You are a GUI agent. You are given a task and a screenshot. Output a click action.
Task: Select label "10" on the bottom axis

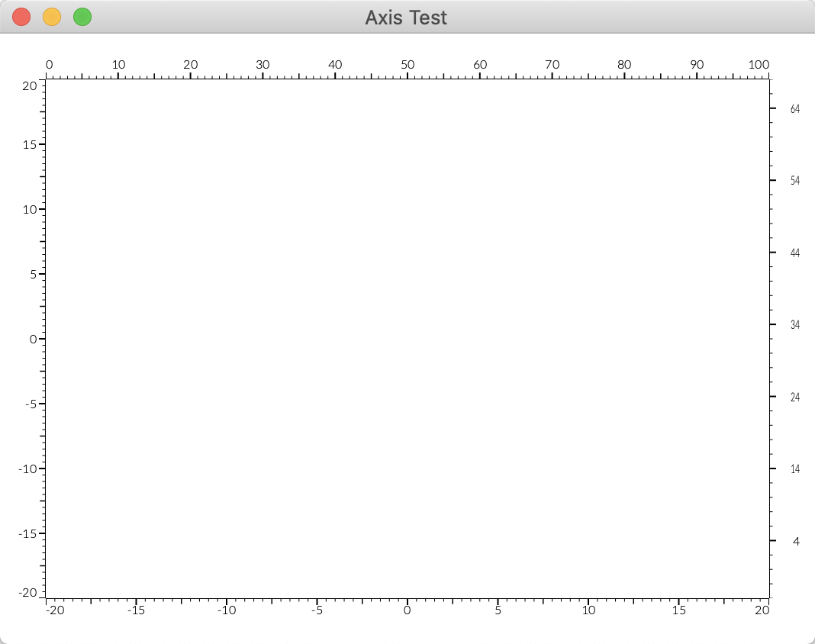588,610
